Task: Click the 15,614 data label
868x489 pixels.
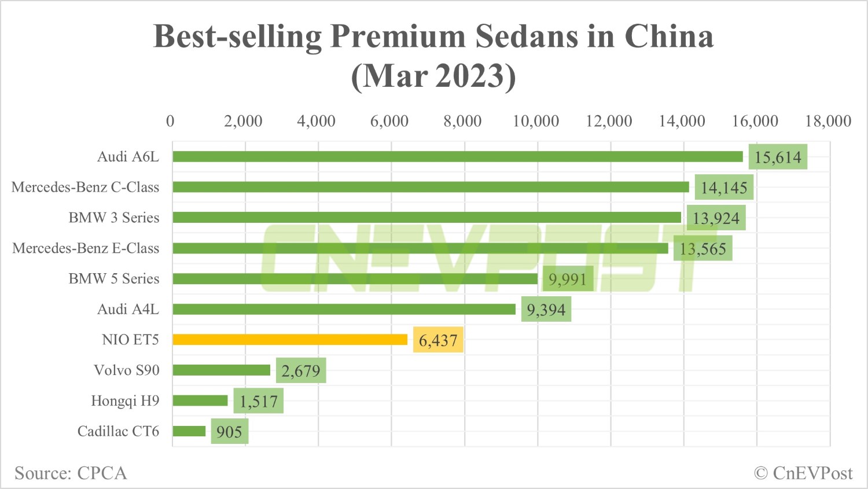Action: pyautogui.click(x=778, y=157)
